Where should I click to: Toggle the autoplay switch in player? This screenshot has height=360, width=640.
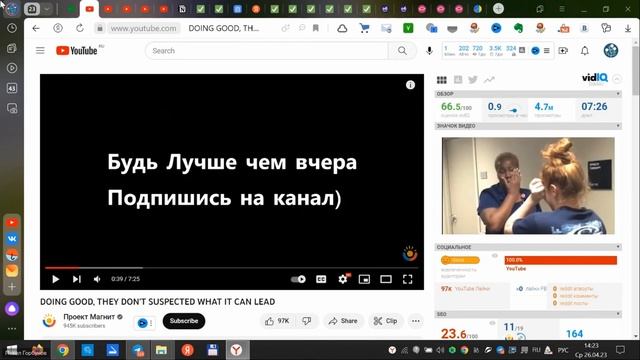coord(298,279)
